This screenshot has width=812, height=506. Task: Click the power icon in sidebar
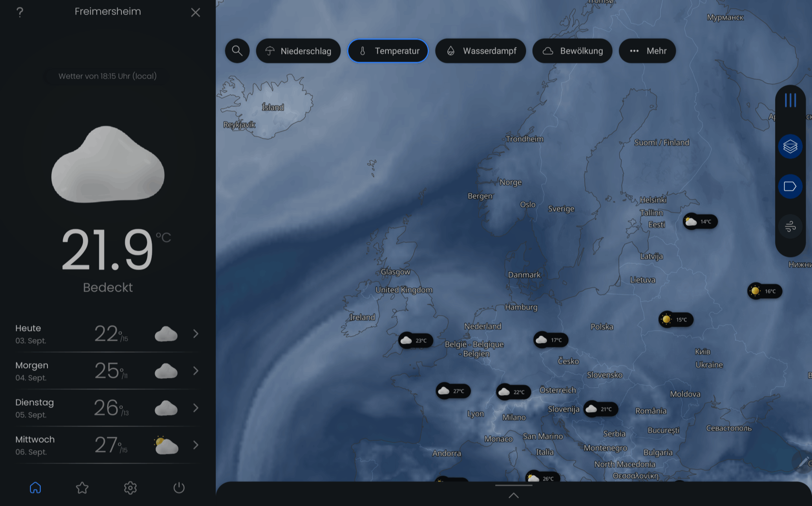[x=179, y=488]
